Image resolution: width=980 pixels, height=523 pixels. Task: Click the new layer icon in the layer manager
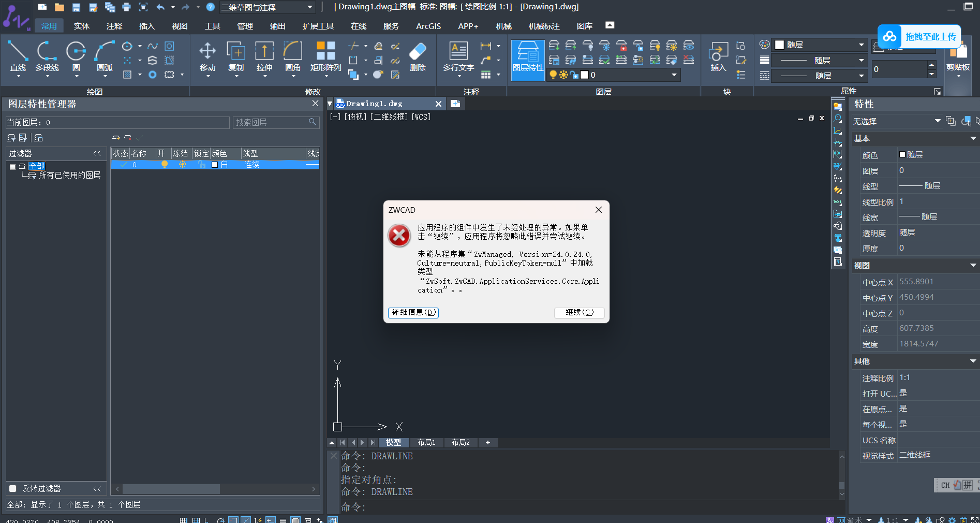(116, 138)
